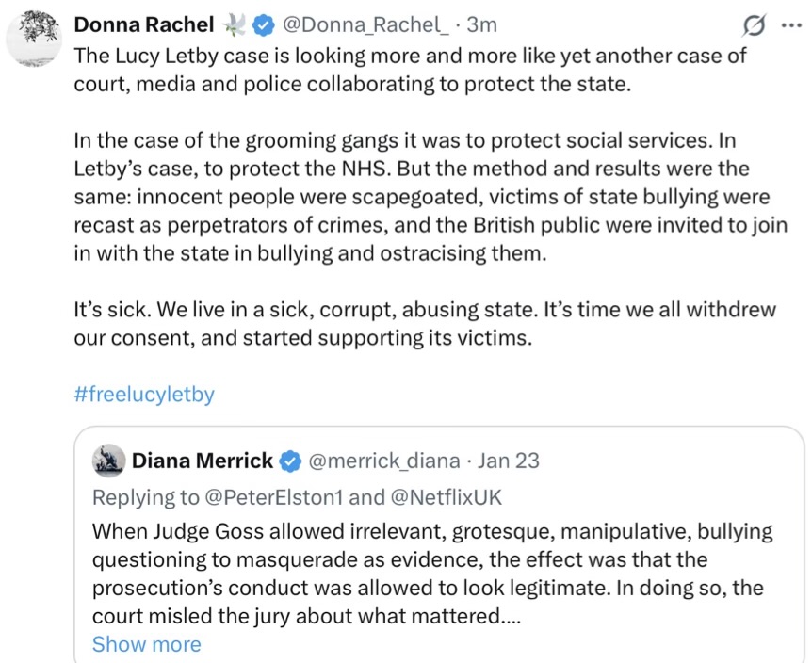Click the 3m post timestamp

pos(482,24)
